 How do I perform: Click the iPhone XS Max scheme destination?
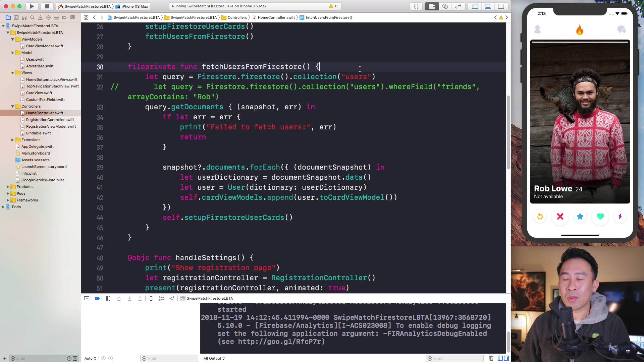tap(135, 6)
